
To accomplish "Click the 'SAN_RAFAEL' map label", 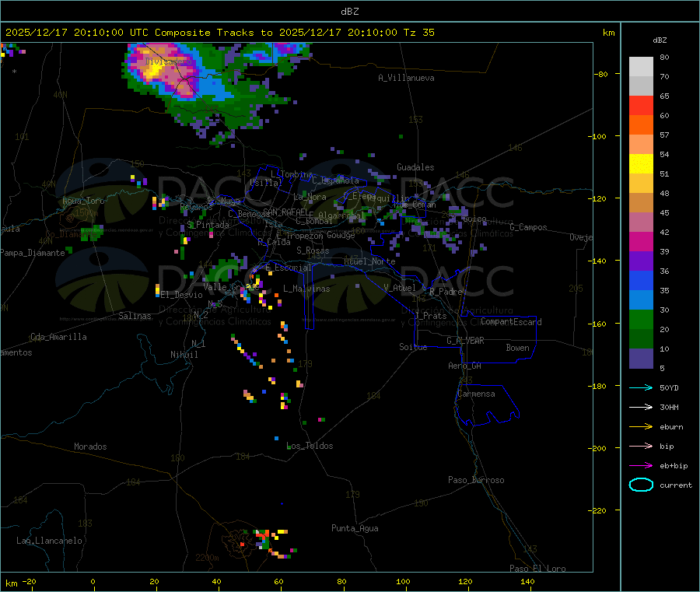I will (x=285, y=212).
